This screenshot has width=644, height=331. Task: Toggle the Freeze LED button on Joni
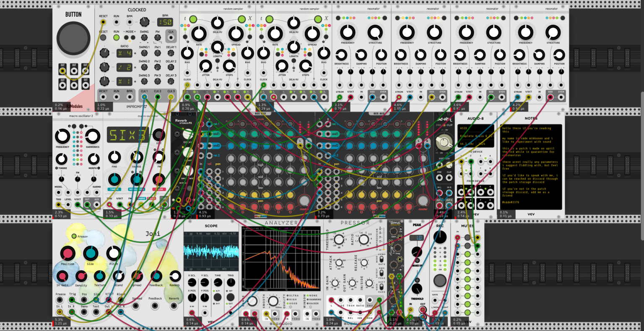pos(74,236)
